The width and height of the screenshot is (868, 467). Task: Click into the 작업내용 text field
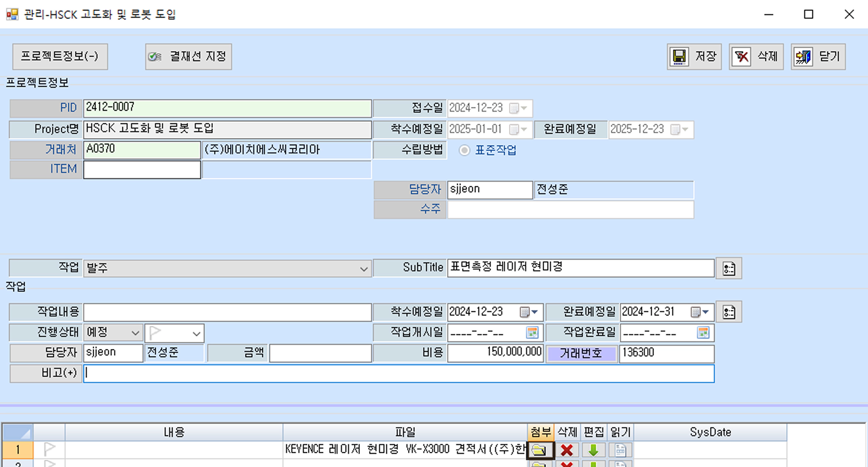(227, 312)
